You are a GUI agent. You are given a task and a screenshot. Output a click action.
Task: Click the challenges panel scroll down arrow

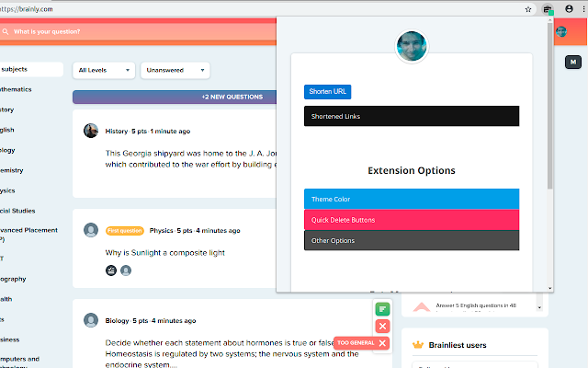point(539,307)
